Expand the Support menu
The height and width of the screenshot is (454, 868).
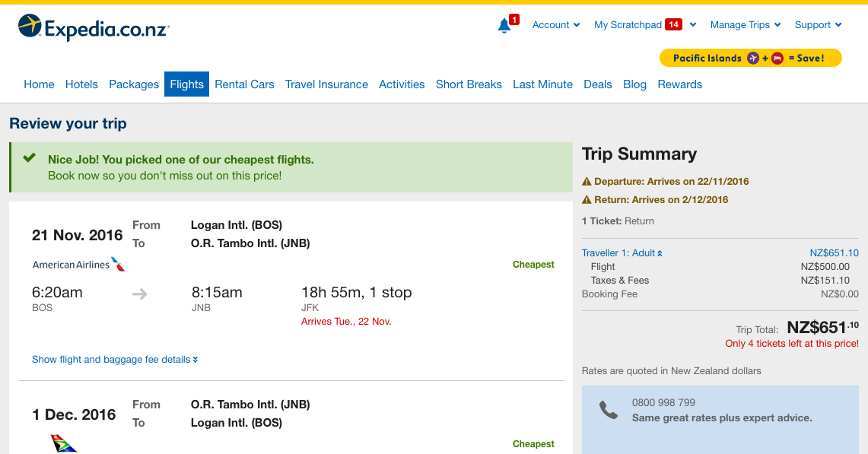point(818,25)
